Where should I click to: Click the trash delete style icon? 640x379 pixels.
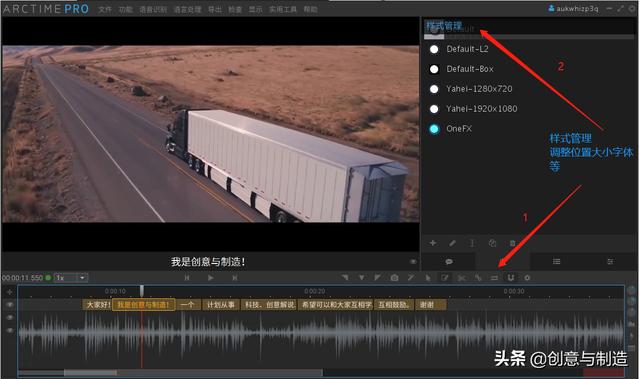pyautogui.click(x=512, y=243)
